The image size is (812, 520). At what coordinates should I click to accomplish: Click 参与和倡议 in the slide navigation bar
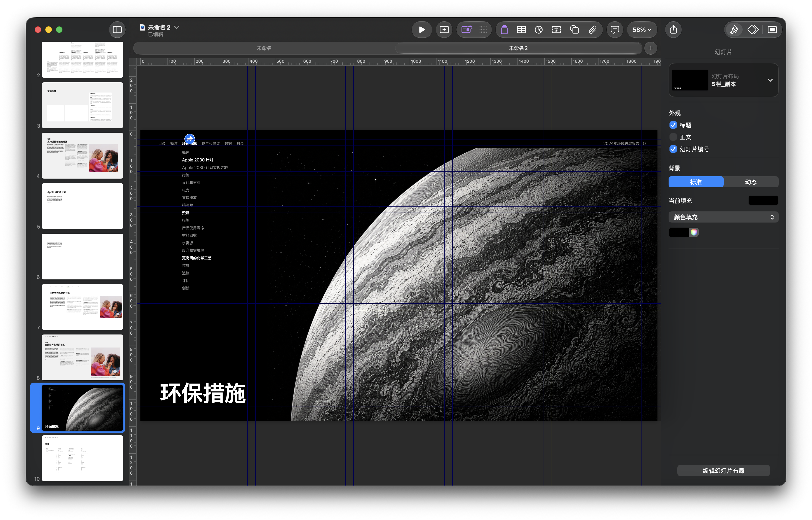coord(211,143)
